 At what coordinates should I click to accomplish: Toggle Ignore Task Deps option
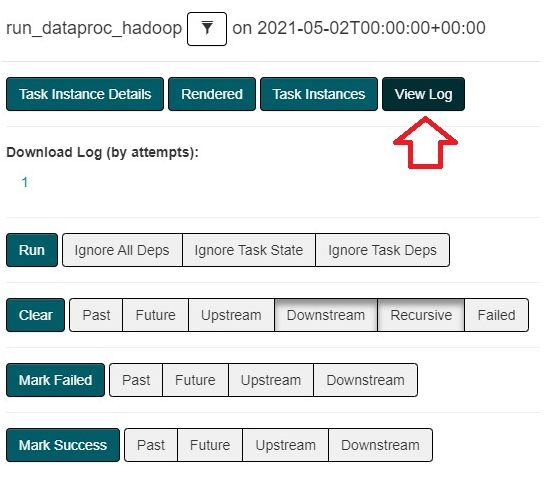[382, 250]
